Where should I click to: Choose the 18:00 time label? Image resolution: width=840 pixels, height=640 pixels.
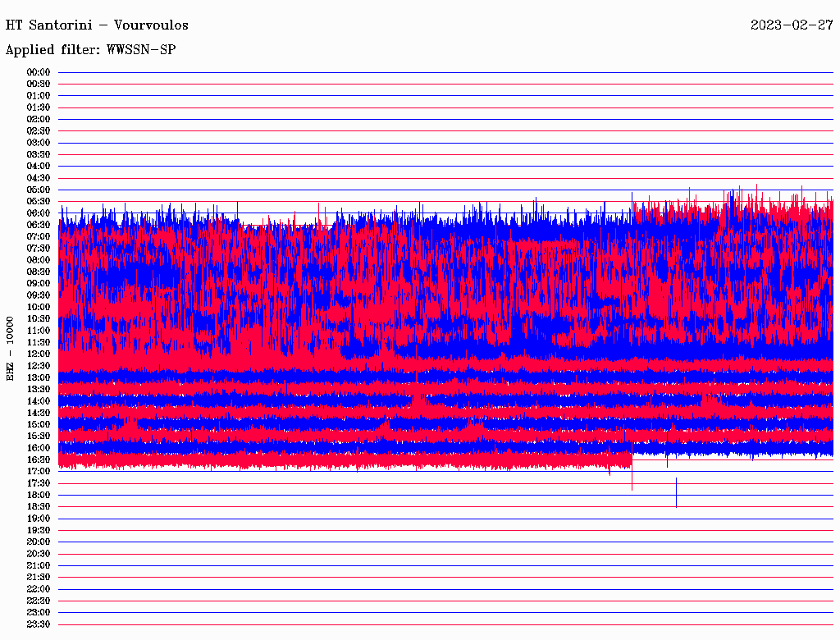click(x=39, y=495)
